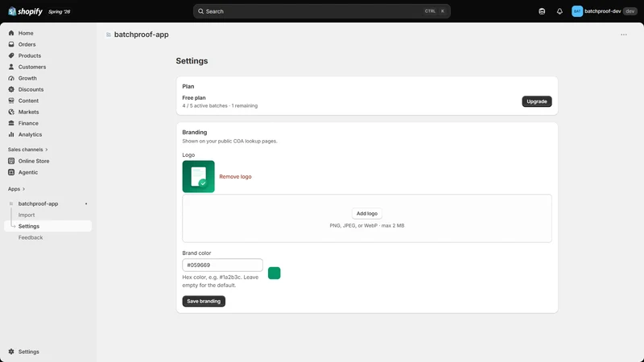Go to the Import page under batchproof-app

point(27,215)
